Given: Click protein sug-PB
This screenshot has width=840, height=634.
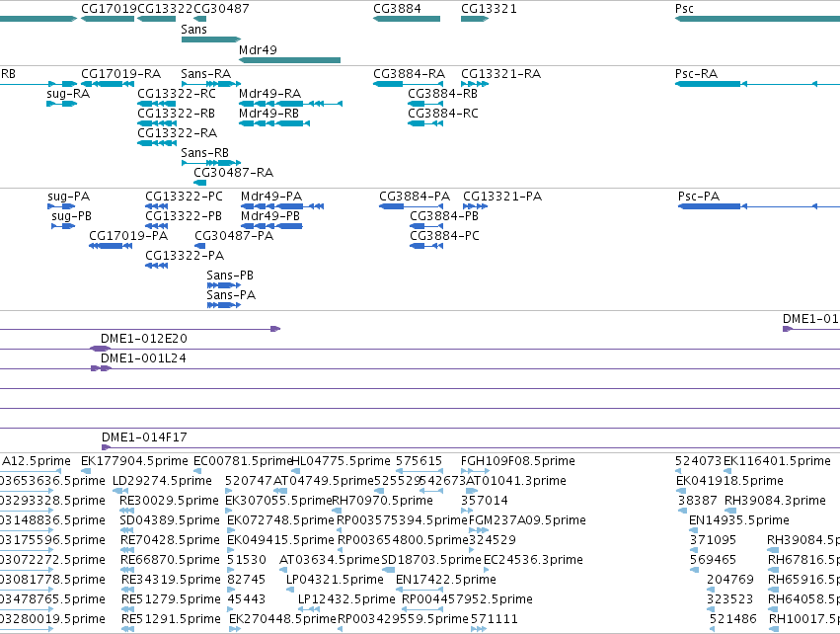Looking at the screenshot, I should pos(71,216).
